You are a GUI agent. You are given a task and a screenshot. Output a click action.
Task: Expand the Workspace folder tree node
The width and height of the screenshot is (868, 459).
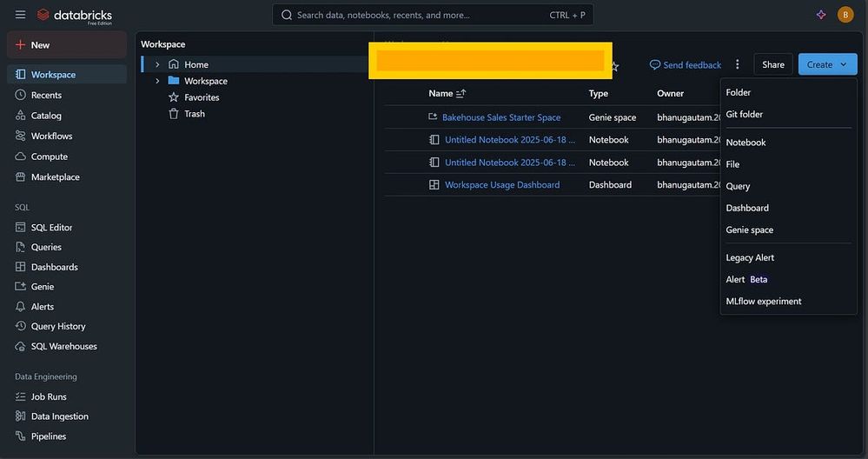tap(157, 81)
